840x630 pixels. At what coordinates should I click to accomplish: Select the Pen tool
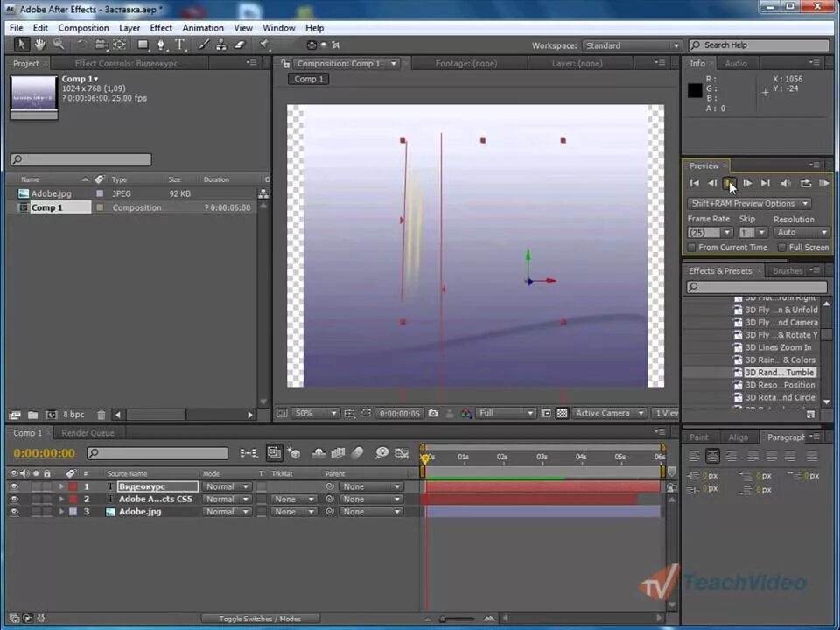[161, 45]
